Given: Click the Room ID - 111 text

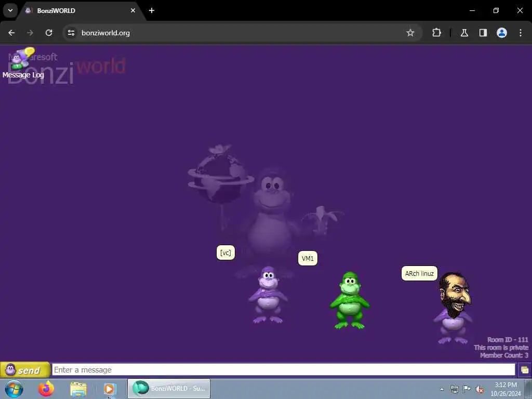Looking at the screenshot, I should (508, 340).
